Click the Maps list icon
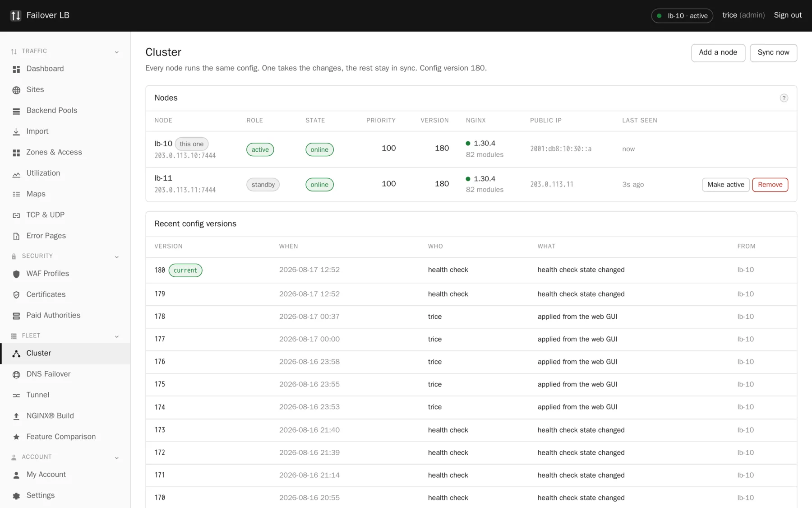Image resolution: width=812 pixels, height=508 pixels. pyautogui.click(x=16, y=194)
